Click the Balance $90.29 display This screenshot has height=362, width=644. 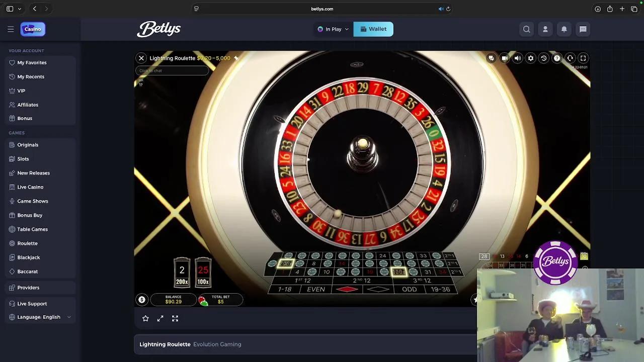pos(173,300)
